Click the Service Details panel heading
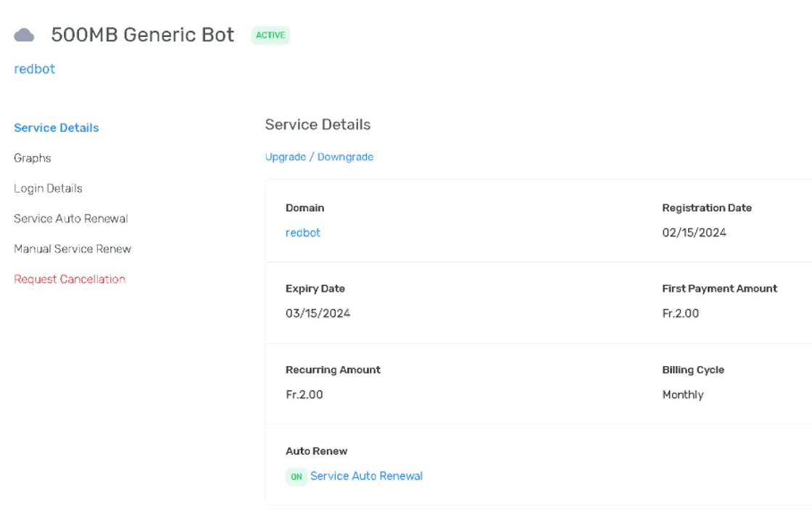Screen dimensions: 812x530 click(318, 125)
